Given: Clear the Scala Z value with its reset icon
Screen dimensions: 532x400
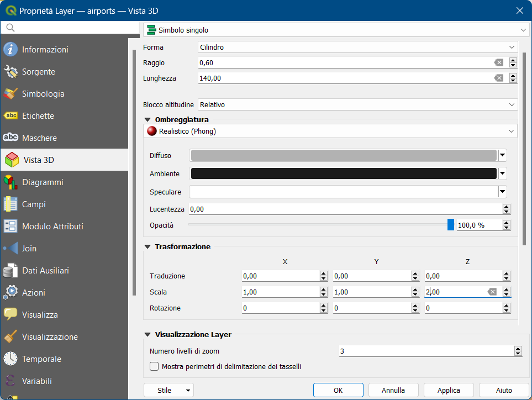Looking at the screenshot, I should (492, 292).
